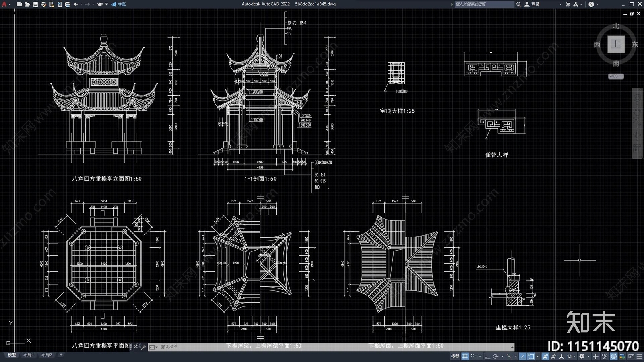
Task: Toggle Clean Screen in status bar
Action: pyautogui.click(x=631, y=356)
